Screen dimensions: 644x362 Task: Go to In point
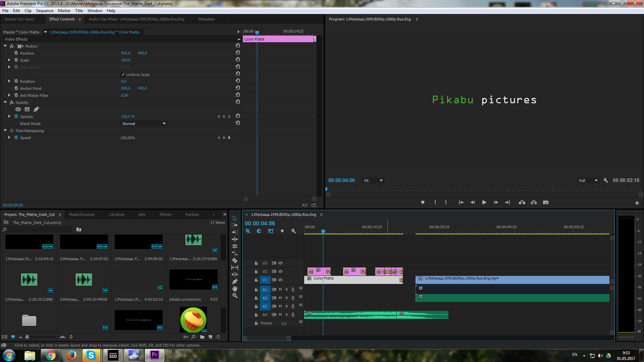[x=461, y=202]
